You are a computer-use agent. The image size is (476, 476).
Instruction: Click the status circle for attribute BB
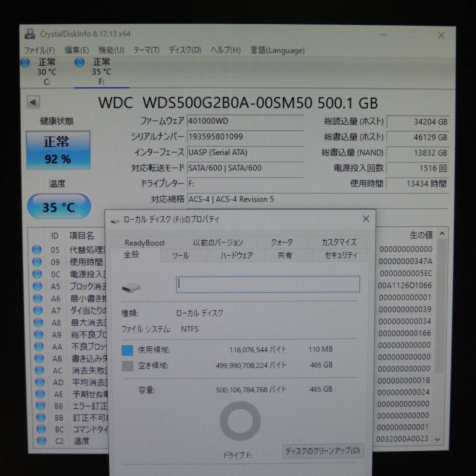(x=40, y=417)
